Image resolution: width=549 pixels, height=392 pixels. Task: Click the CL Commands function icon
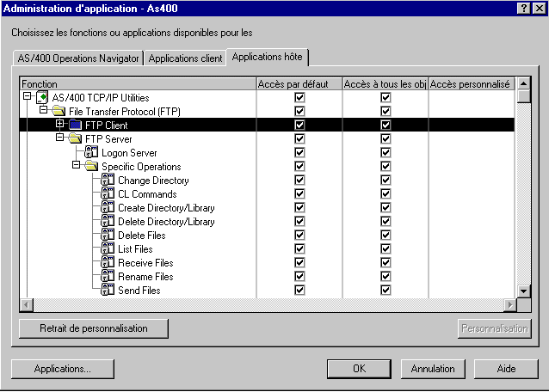pos(108,193)
